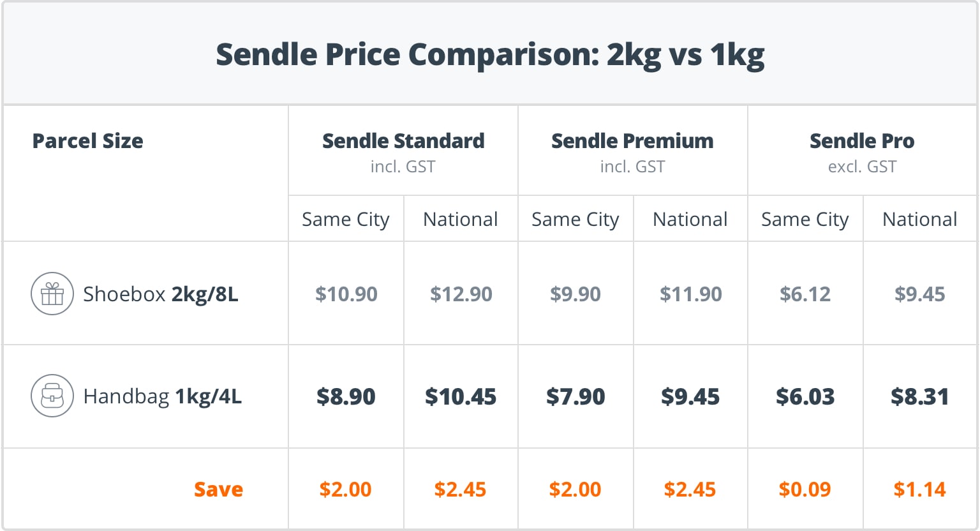Click the $10.45 Handbag National price

pyautogui.click(x=461, y=396)
